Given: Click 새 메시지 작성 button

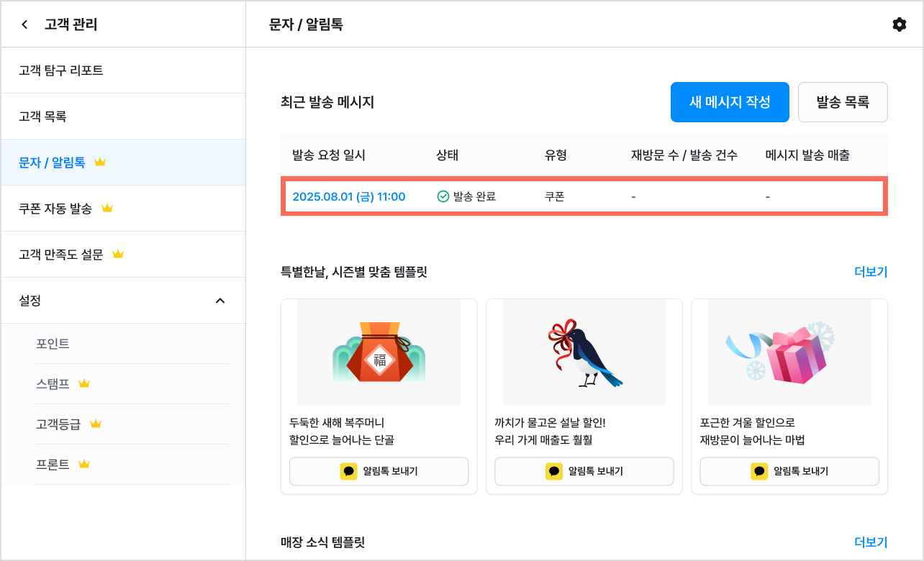Looking at the screenshot, I should pyautogui.click(x=730, y=102).
